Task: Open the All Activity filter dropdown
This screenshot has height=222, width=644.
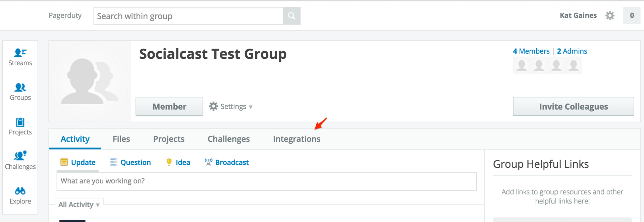Action: [79, 204]
